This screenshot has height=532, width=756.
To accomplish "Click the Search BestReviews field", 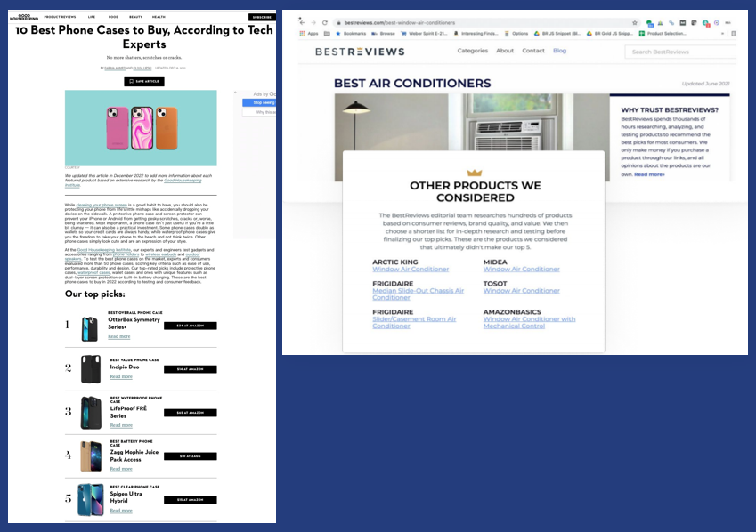I will [x=680, y=52].
